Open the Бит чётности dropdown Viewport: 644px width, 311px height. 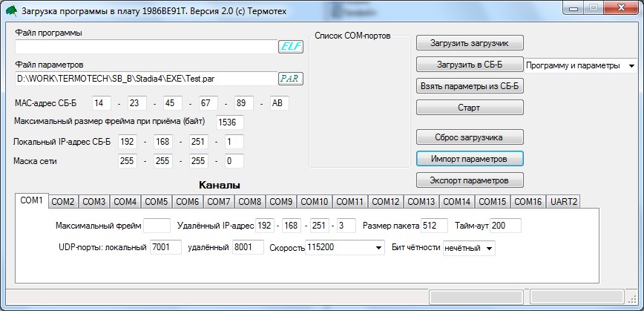pos(469,248)
